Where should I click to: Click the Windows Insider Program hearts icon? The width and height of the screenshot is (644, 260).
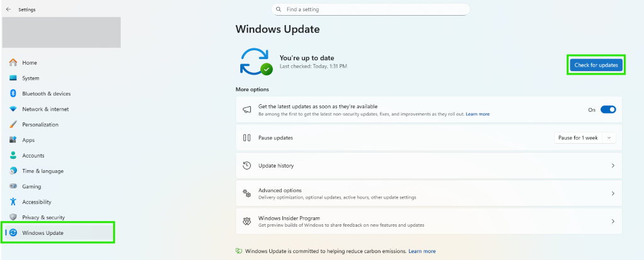[x=247, y=222]
